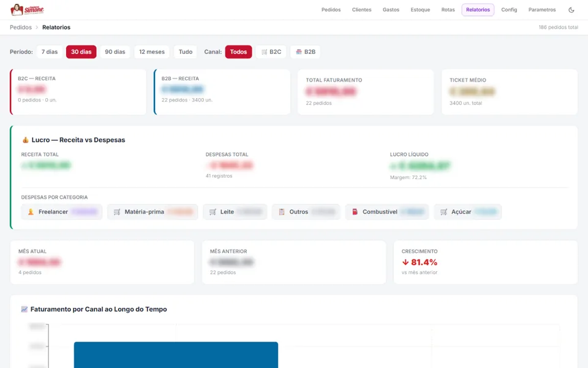
Task: Select the 7 dias period filter
Action: click(50, 52)
